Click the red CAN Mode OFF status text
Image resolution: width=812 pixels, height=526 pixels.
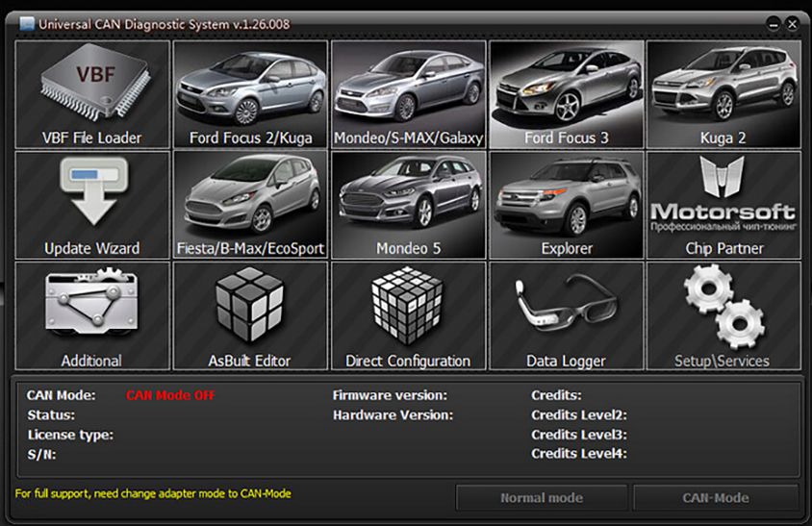click(x=170, y=395)
